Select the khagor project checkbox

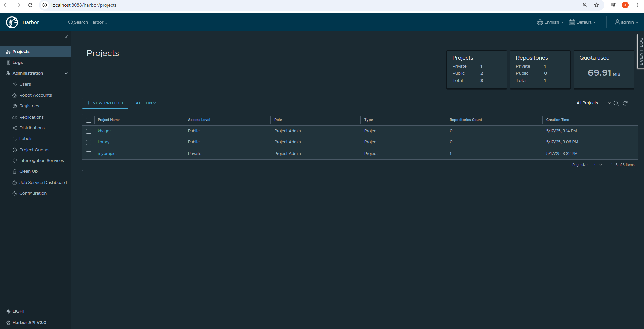pos(88,131)
